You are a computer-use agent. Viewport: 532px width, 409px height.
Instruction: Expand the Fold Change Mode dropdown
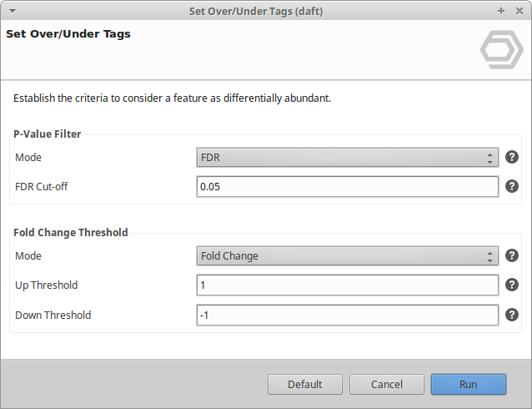point(347,255)
